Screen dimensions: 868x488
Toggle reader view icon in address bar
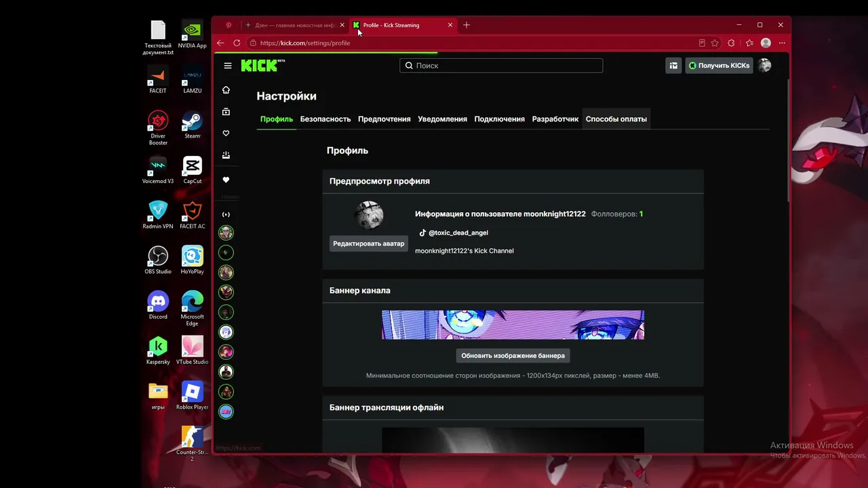pyautogui.click(x=702, y=43)
